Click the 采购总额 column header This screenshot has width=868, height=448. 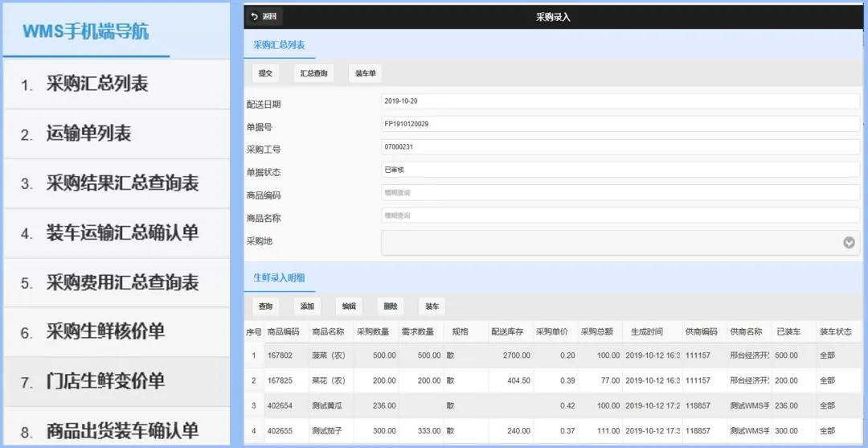[596, 331]
